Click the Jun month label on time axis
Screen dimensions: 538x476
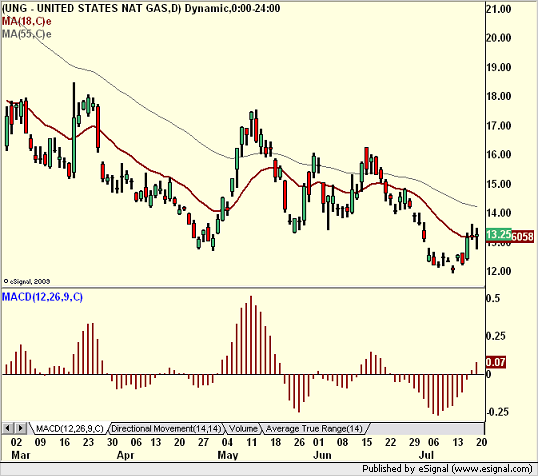(323, 455)
